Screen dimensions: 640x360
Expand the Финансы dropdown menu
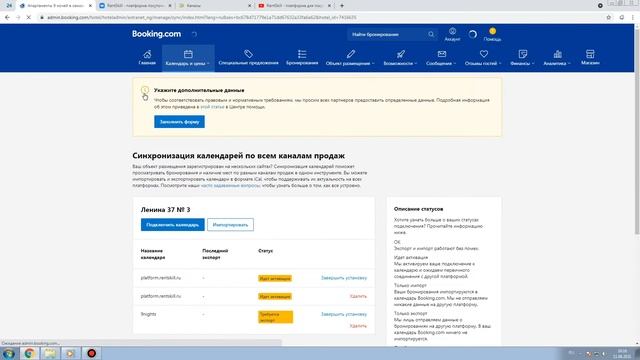(522, 58)
